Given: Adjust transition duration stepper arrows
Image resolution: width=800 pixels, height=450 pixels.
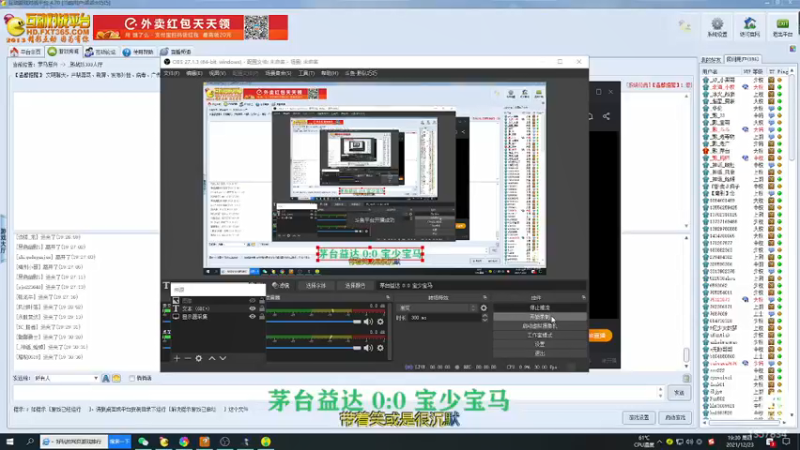Looking at the screenshot, I should [x=485, y=317].
